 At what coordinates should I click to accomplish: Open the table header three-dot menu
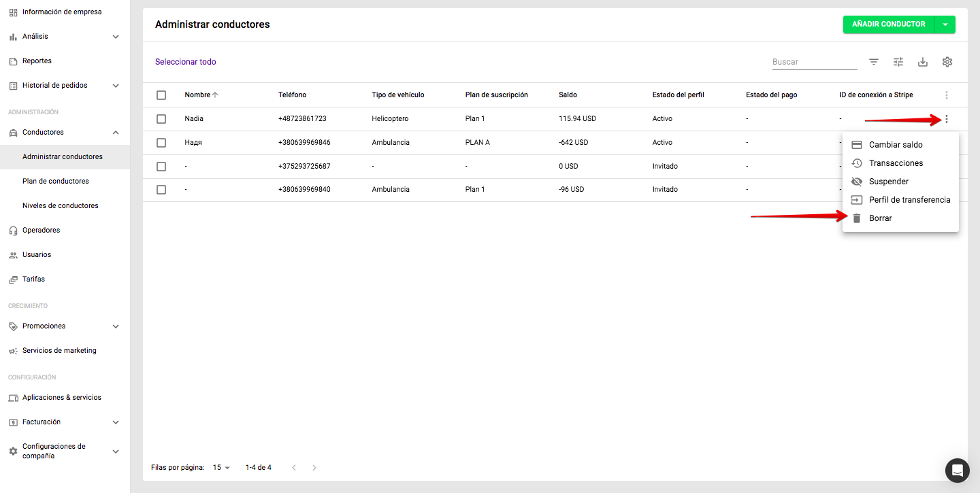point(947,95)
